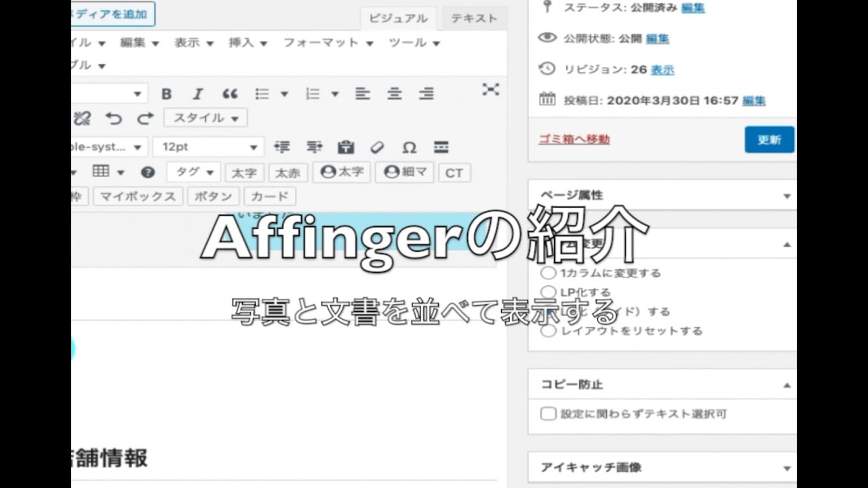
Task: Expand the bulleted list style arrow
Action: pyautogui.click(x=284, y=94)
